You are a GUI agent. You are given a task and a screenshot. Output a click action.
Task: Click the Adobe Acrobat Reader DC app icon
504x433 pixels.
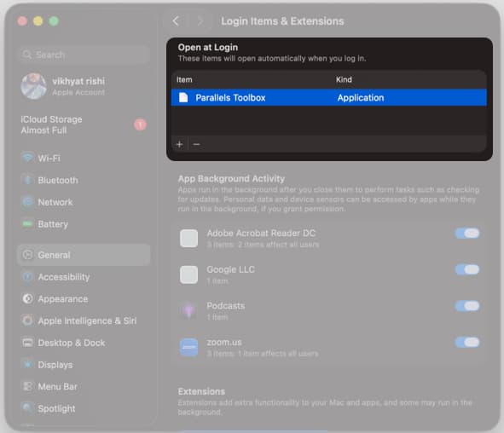click(x=189, y=239)
